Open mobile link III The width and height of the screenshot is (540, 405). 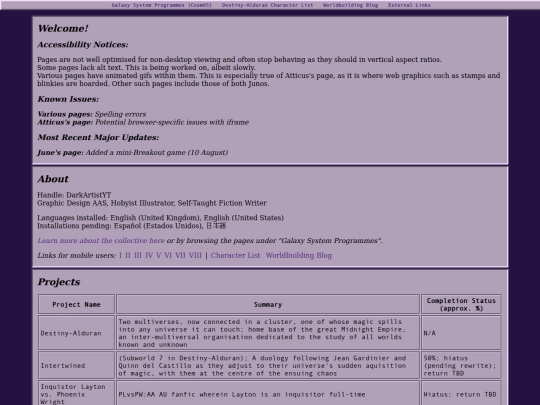point(138,256)
